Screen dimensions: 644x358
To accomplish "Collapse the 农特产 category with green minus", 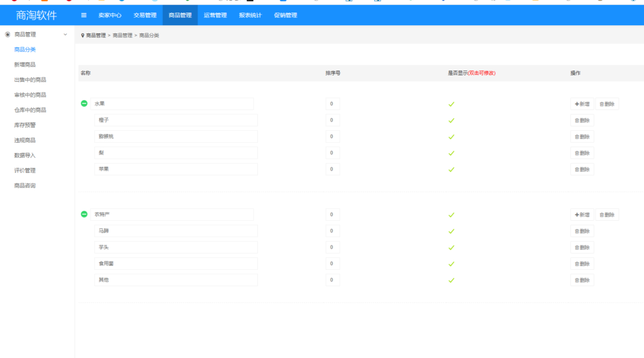I will [x=84, y=215].
